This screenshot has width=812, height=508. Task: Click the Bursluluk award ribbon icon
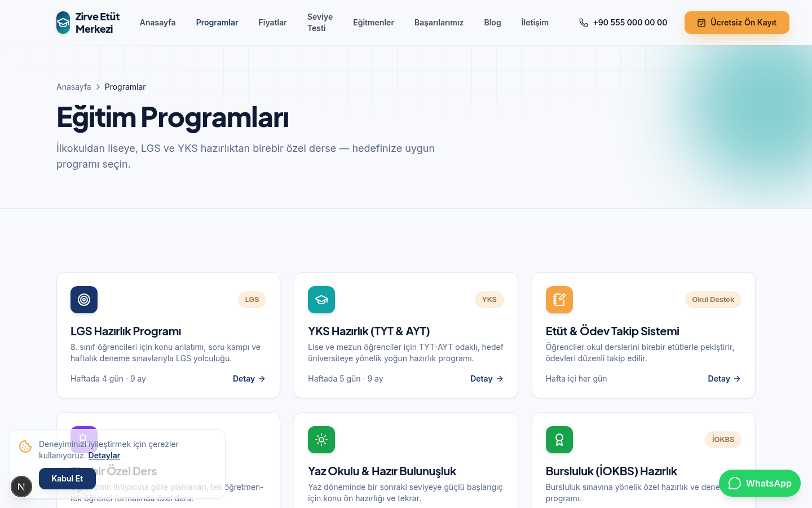(559, 440)
